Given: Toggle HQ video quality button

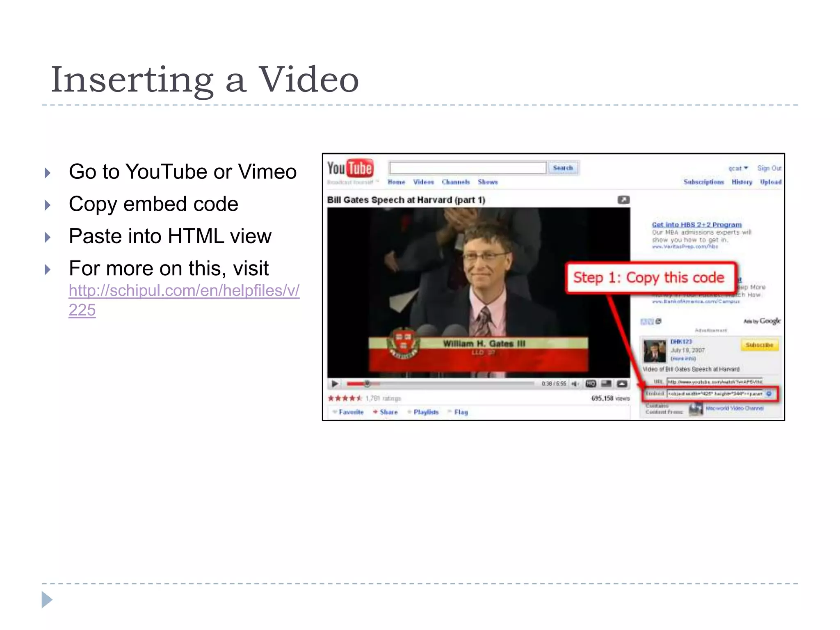Looking at the screenshot, I should point(591,383).
